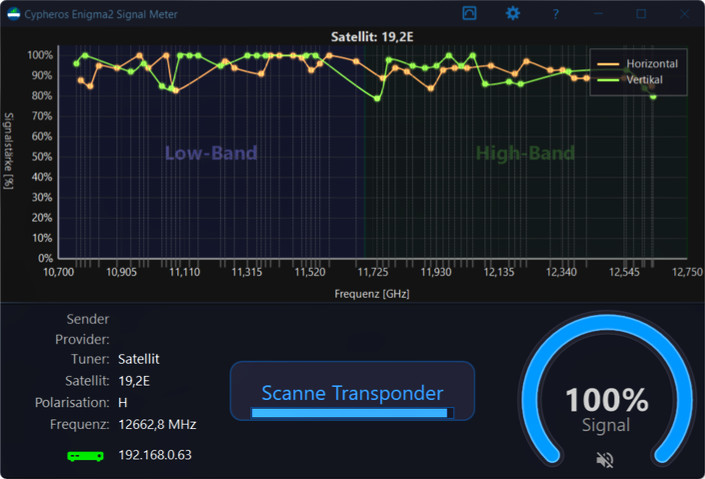This screenshot has height=479, width=705.
Task: Click the frequency value 12662,8 MHz
Action: [x=157, y=425]
